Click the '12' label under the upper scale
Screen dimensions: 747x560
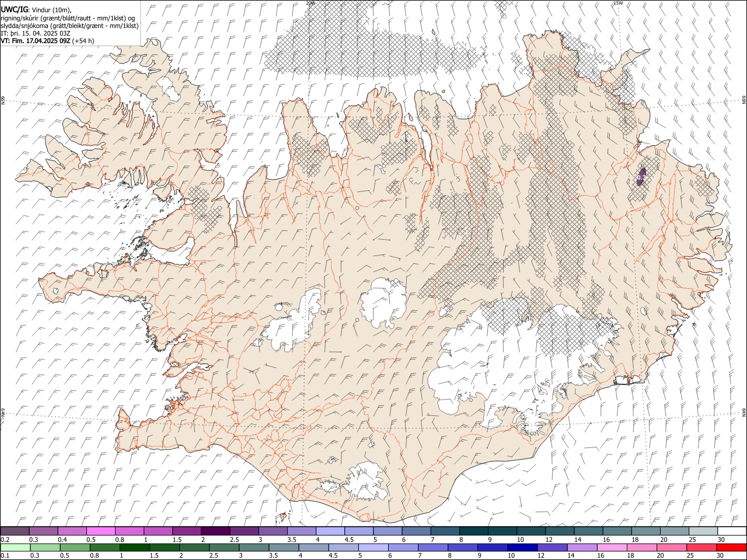click(549, 540)
